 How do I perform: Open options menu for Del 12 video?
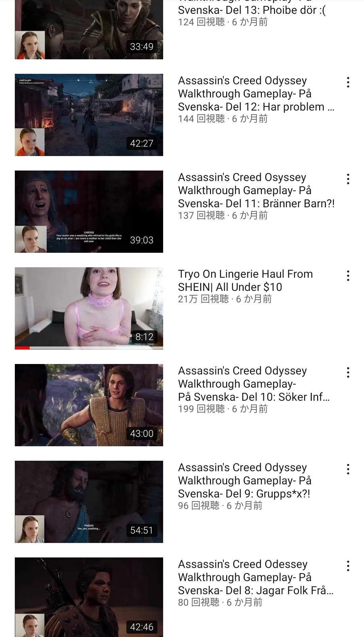click(348, 82)
